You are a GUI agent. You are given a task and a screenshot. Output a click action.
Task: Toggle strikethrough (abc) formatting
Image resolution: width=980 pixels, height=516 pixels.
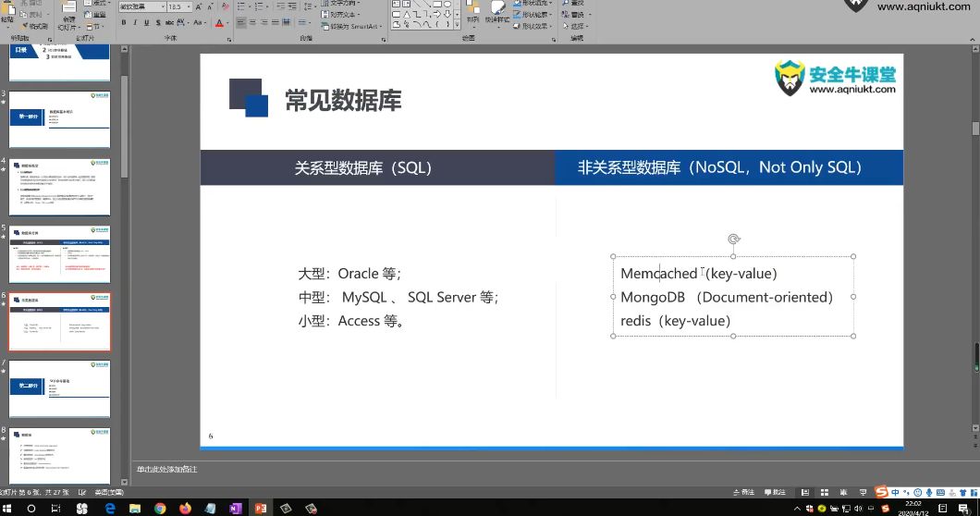pos(169,22)
